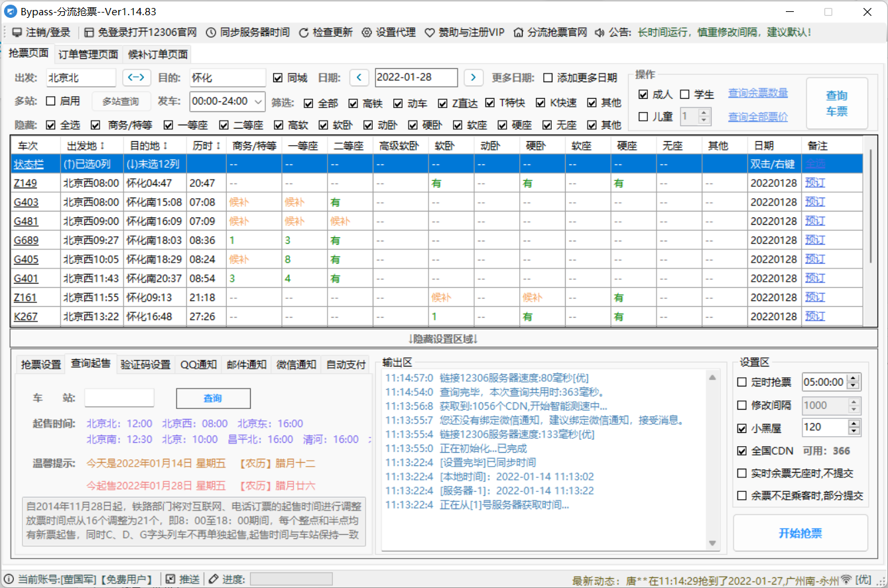This screenshot has width=888, height=588.
Task: Click the date field 2022-01-28
Action: click(x=416, y=78)
